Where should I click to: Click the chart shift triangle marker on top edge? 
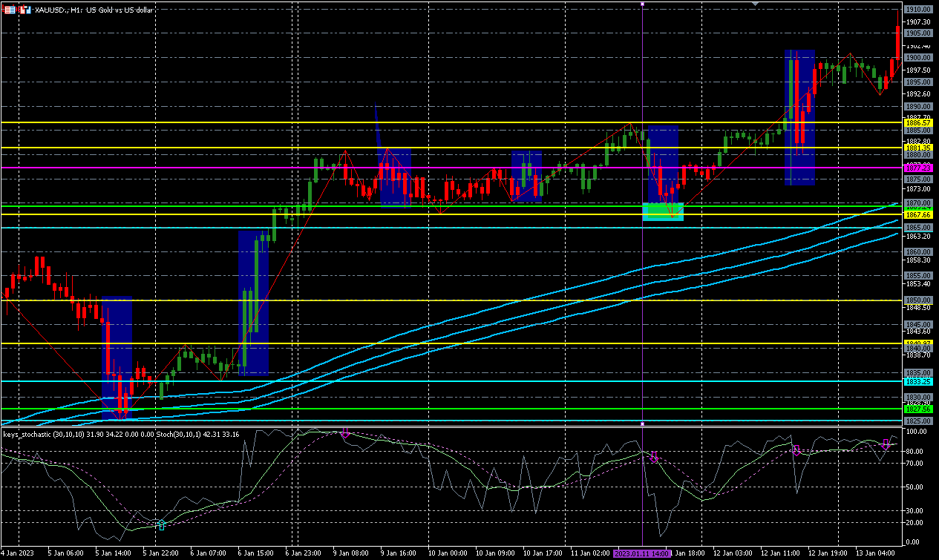755,4
